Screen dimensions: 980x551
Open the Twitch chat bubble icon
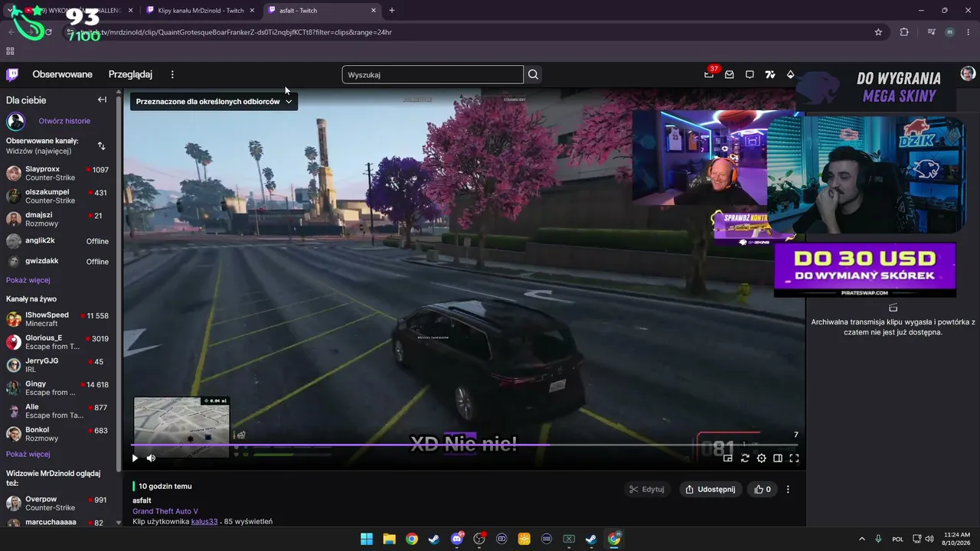tap(750, 74)
